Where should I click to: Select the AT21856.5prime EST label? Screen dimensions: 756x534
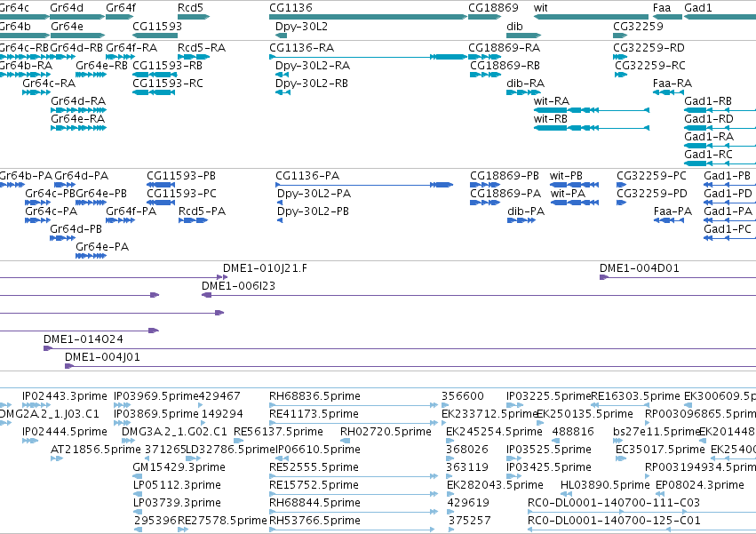coord(96,449)
